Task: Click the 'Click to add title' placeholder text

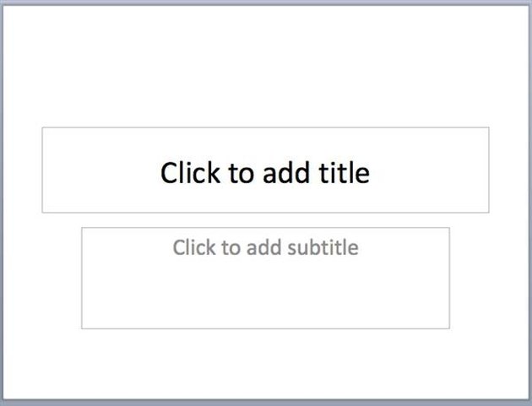Action: coord(265,173)
